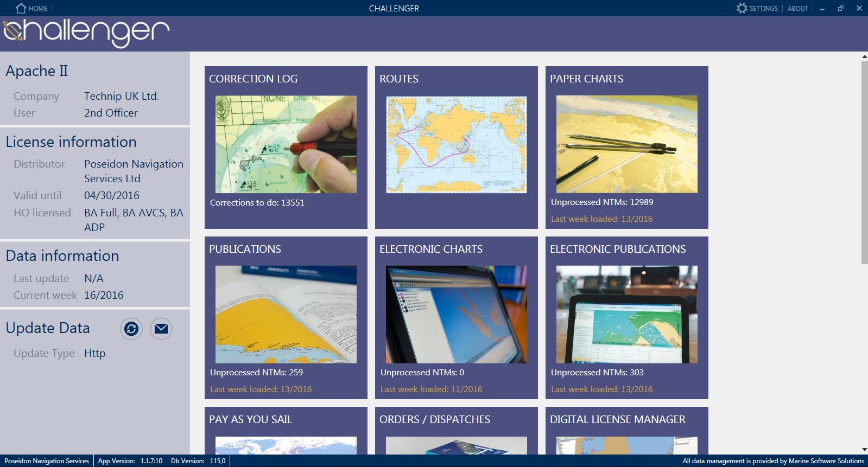The height and width of the screenshot is (467, 868).
Task: Click 'Corrections to do: 13551' text
Action: (257, 202)
